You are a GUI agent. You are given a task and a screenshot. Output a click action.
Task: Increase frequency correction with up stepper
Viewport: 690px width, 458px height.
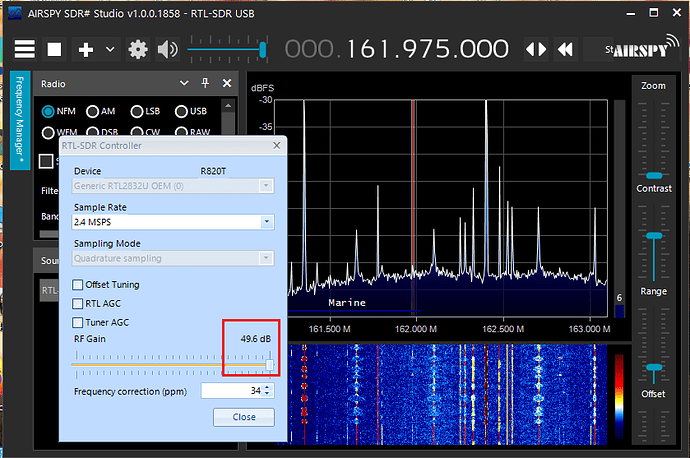coord(268,387)
